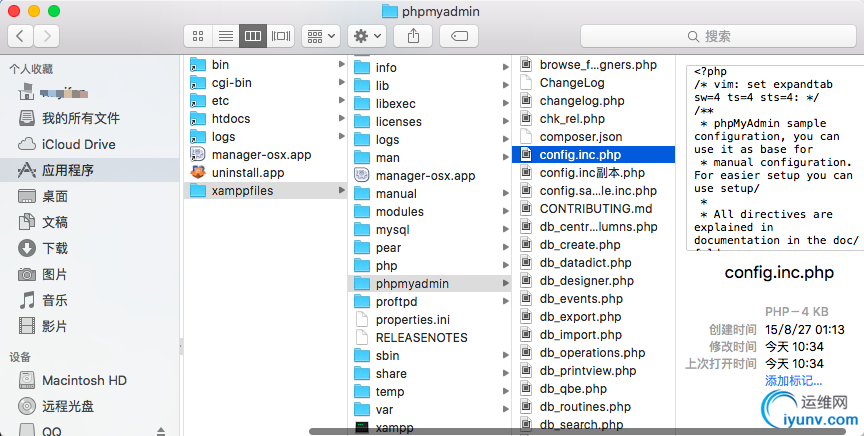
Task: Click the Share toolbar button
Action: [413, 36]
